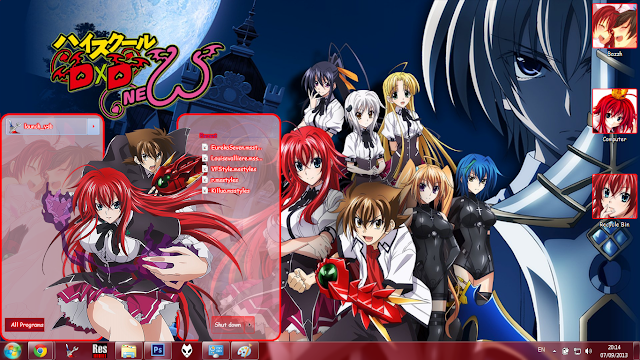The image size is (640, 360).
Task: Open recent file VIStyle.msstyles
Action: (x=229, y=169)
